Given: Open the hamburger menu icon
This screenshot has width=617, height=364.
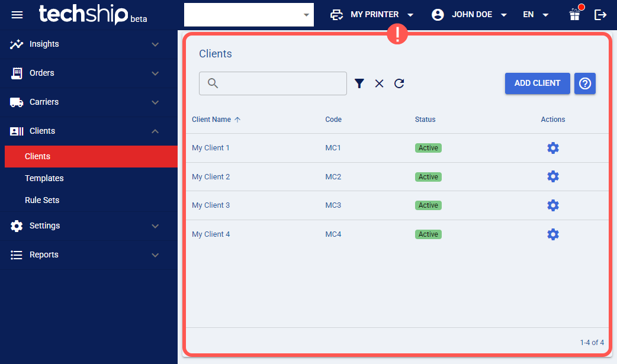Looking at the screenshot, I should (17, 15).
